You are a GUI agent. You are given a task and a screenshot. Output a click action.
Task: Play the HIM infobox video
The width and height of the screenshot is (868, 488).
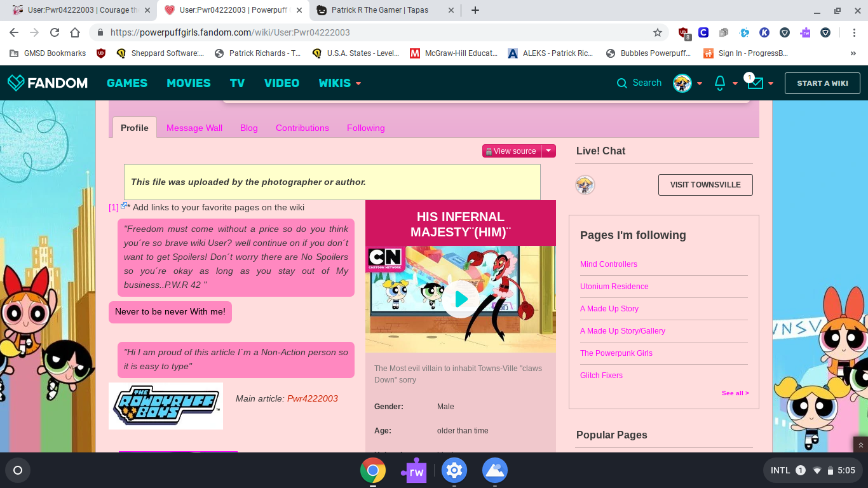461,299
